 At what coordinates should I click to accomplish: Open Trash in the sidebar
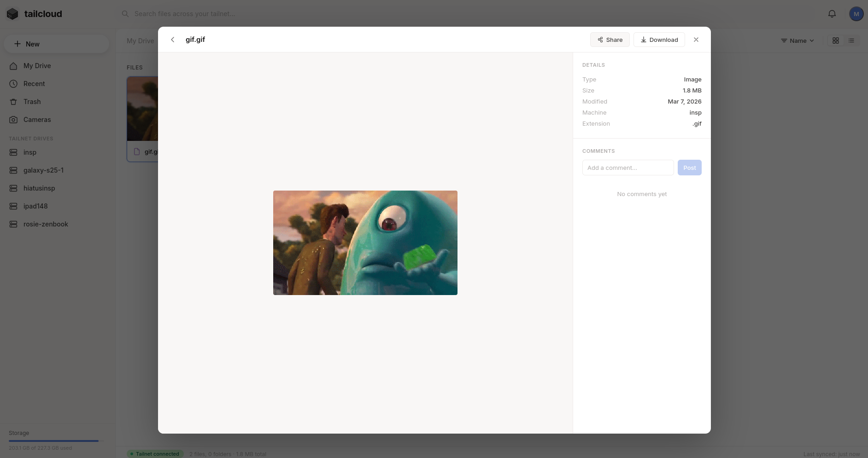(58, 102)
